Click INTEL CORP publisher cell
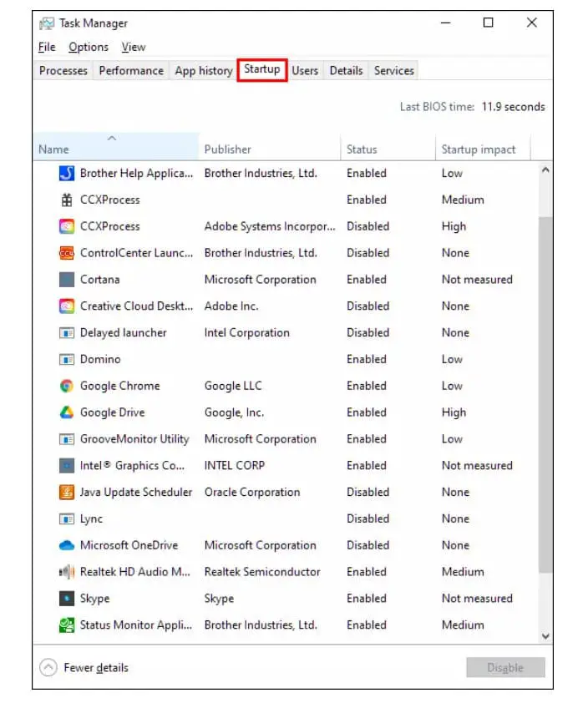This screenshot has height=703, width=588. click(235, 465)
